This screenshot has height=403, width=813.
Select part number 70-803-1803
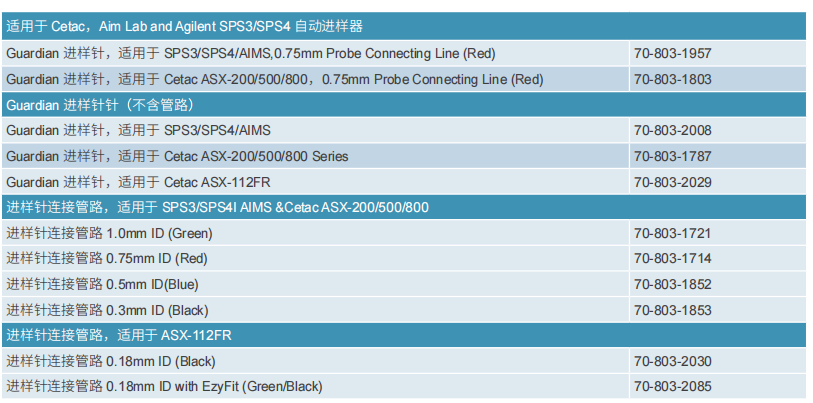pos(673,79)
